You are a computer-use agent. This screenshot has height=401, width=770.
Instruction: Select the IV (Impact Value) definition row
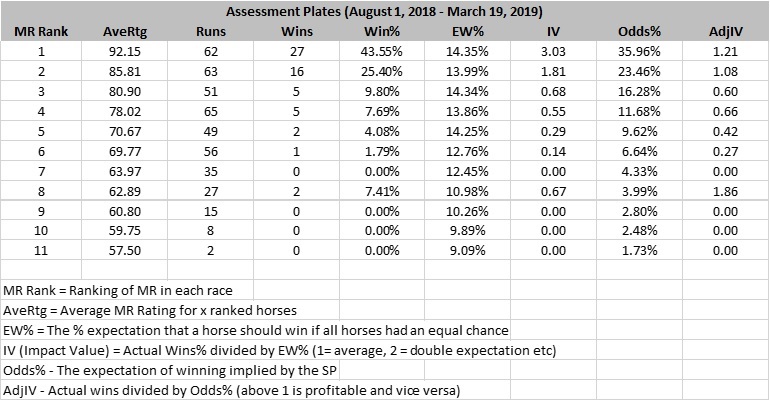click(x=279, y=351)
